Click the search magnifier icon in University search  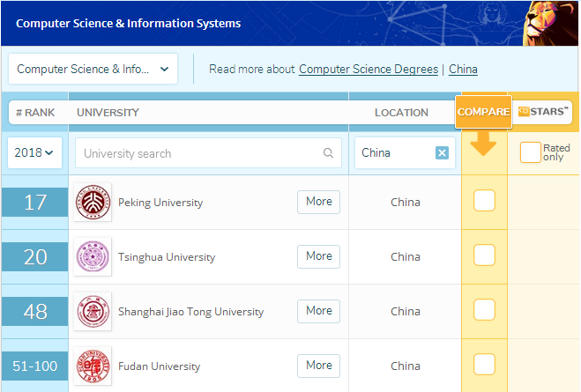[x=328, y=153]
